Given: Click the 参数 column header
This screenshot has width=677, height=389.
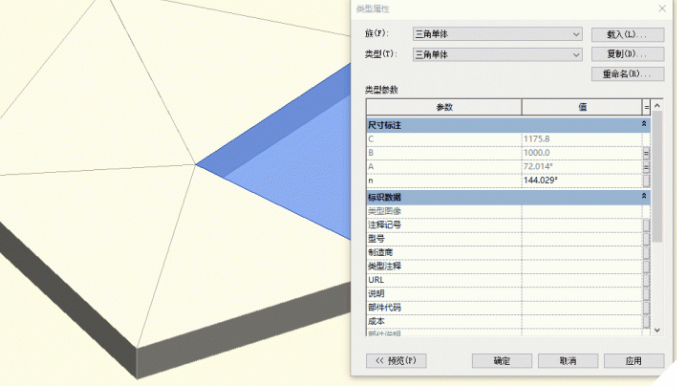Looking at the screenshot, I should pyautogui.click(x=444, y=107).
